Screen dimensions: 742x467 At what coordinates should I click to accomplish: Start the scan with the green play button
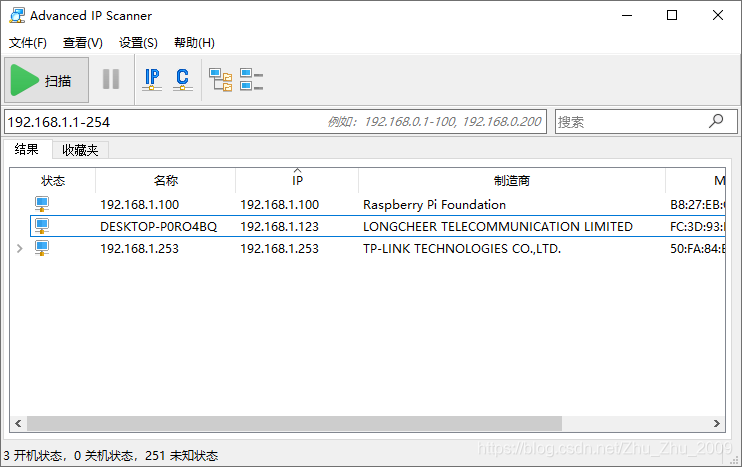click(x=46, y=80)
